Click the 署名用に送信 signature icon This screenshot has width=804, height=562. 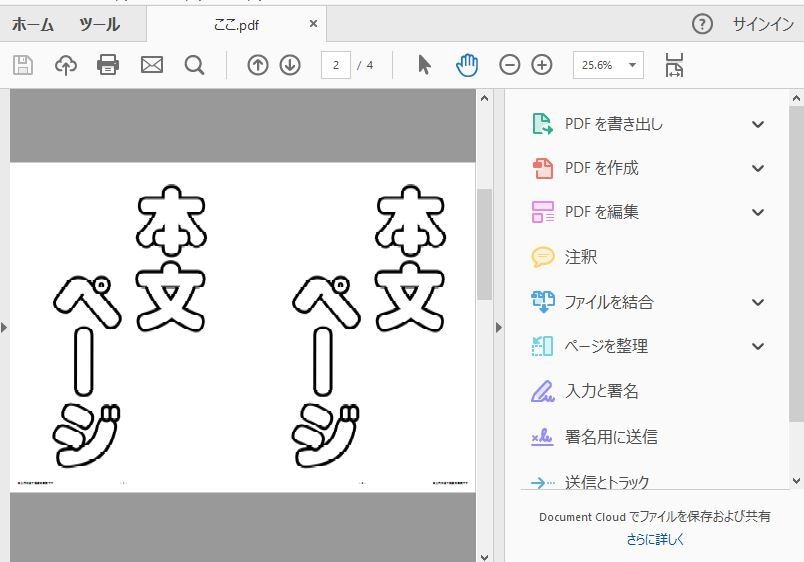(x=542, y=437)
